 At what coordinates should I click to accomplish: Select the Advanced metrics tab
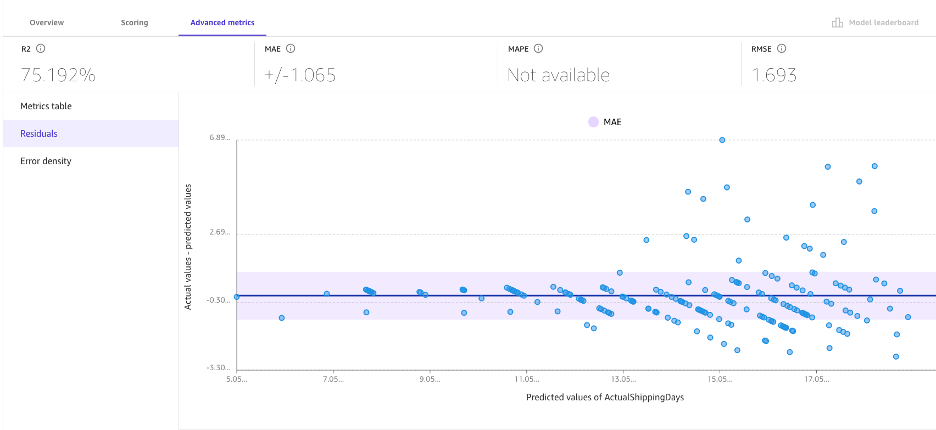point(222,22)
